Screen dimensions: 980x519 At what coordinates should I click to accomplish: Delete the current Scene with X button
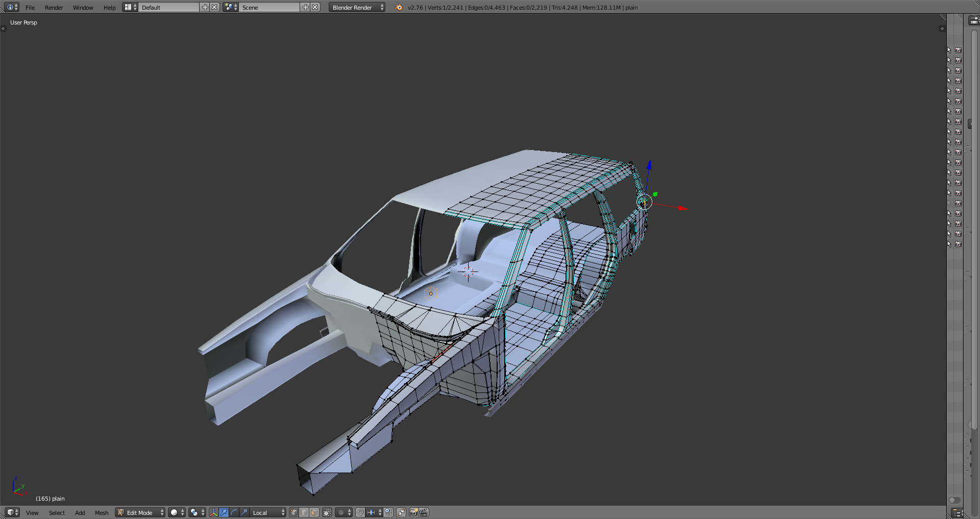(315, 7)
